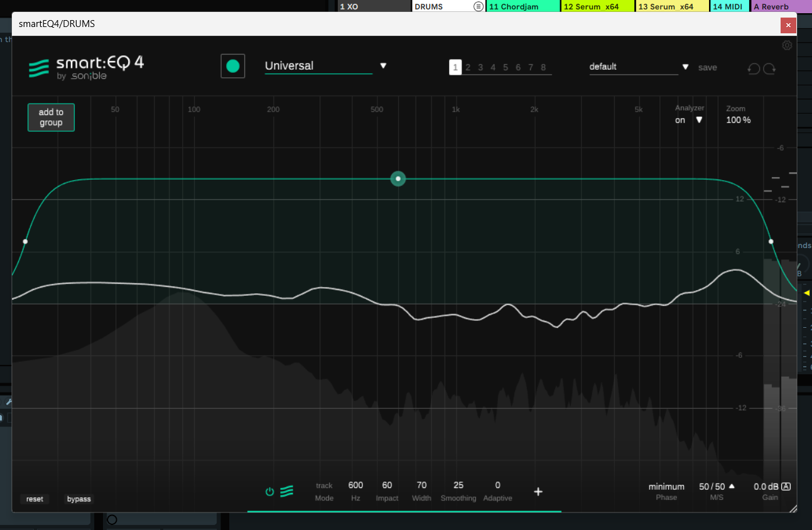Click the smart:filter wave icon

286,492
